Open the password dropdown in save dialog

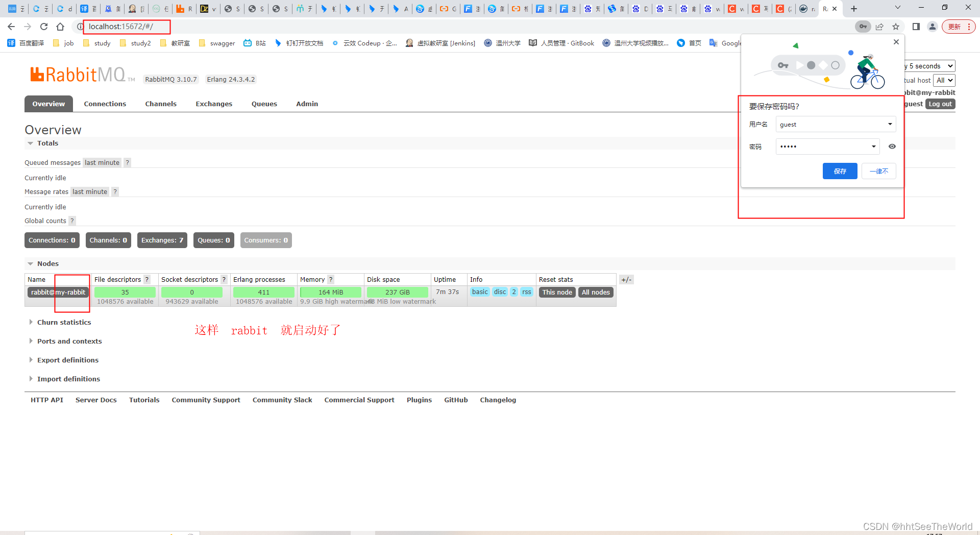(873, 147)
